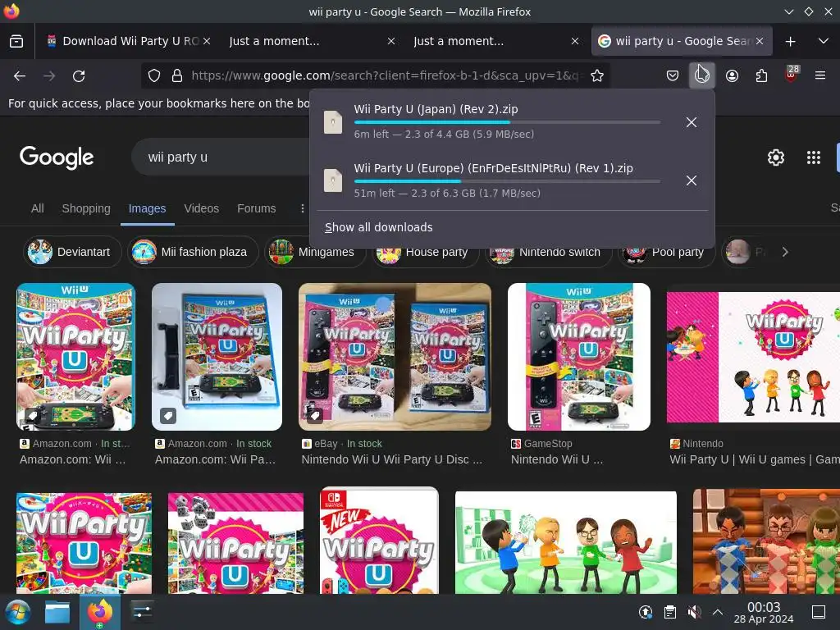Viewport: 840px width, 630px height.
Task: Select the Images tab
Action: click(147, 208)
